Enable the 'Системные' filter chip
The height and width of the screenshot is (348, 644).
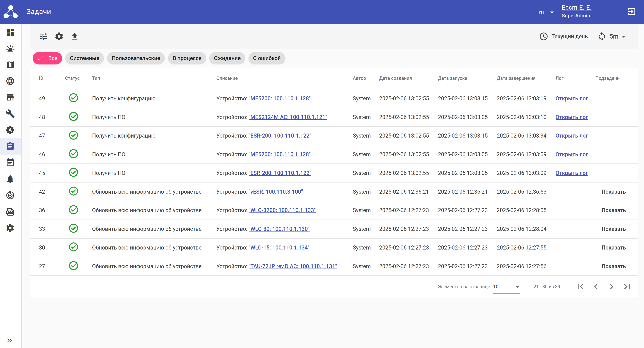coord(84,58)
